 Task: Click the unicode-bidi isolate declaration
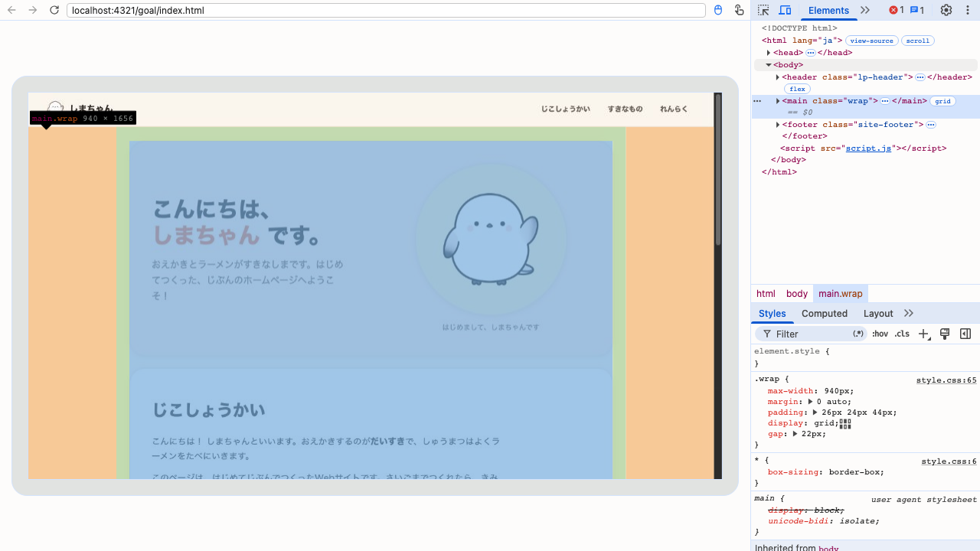(x=823, y=521)
